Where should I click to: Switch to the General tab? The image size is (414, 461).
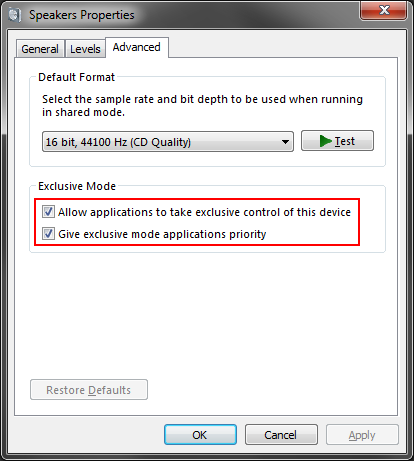point(40,49)
